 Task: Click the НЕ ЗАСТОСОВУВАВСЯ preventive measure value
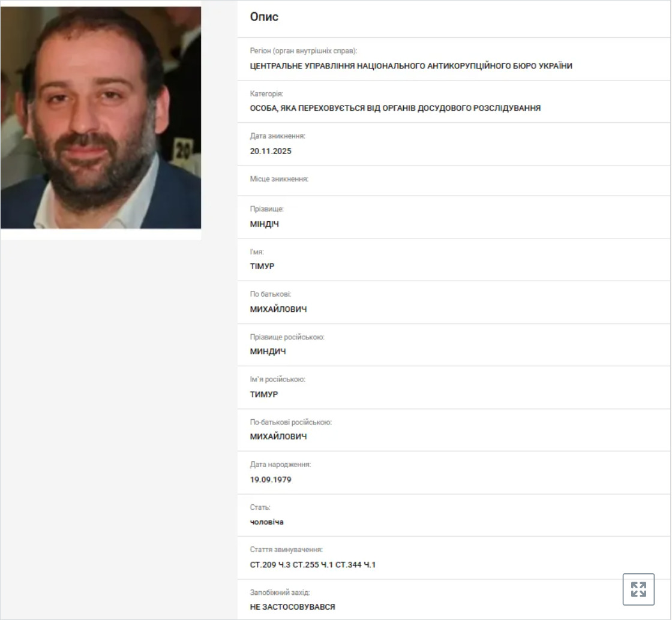point(292,607)
